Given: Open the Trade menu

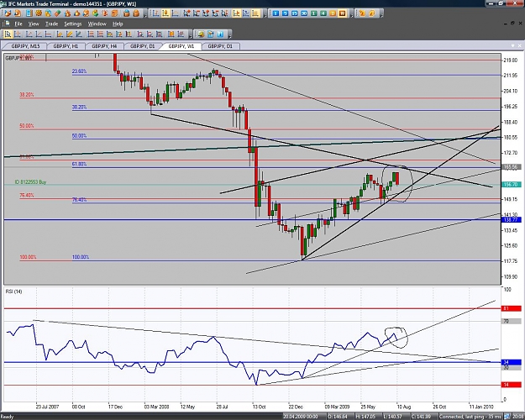Looking at the screenshot, I should click(x=51, y=24).
